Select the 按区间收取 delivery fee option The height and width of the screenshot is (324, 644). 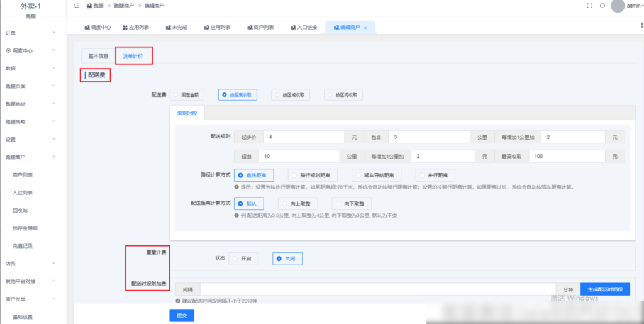pos(343,94)
